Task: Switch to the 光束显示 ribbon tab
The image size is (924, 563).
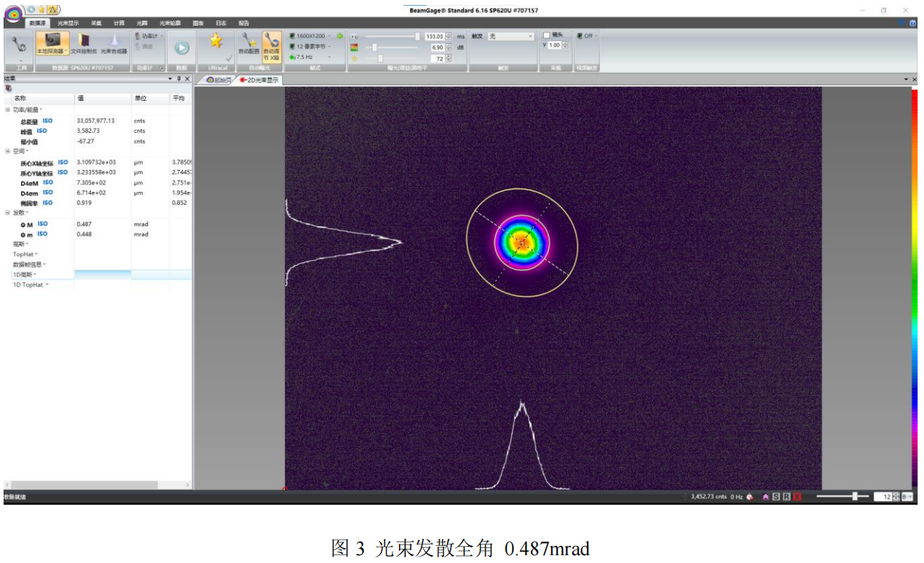Action: click(x=68, y=23)
